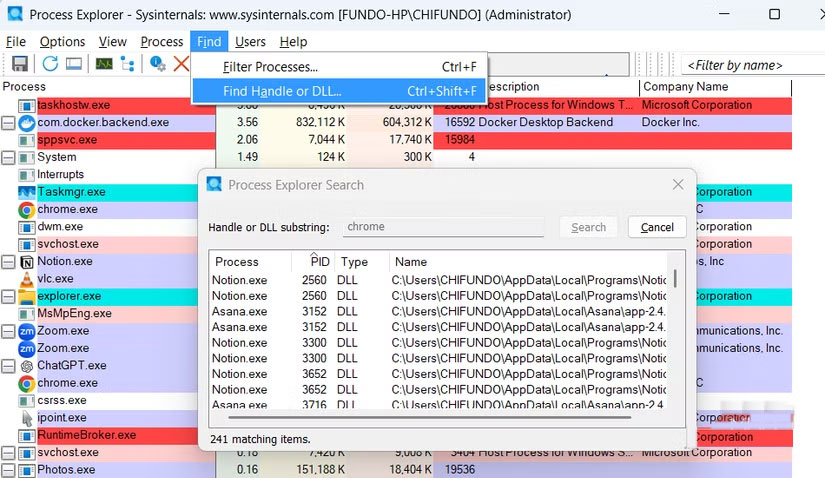825x478 pixels.
Task: Collapse the Notion.exe tree node
Action: tap(8, 262)
